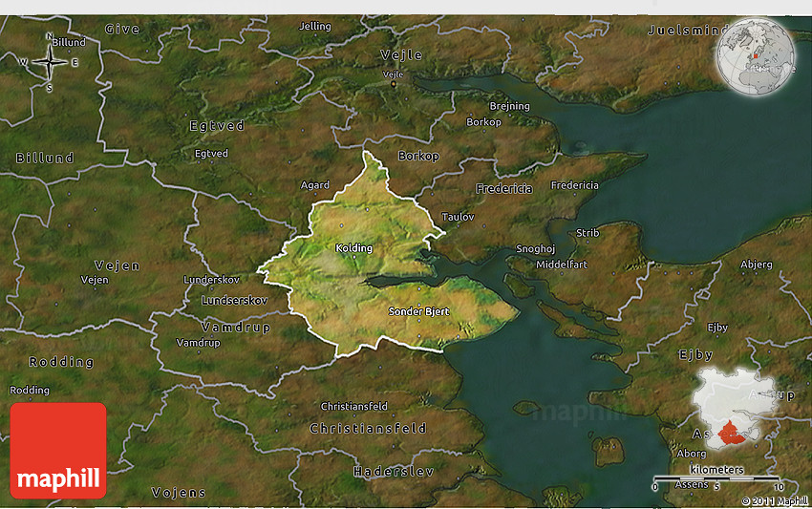
Task: Click the Taulov town label
Action: pyautogui.click(x=459, y=217)
